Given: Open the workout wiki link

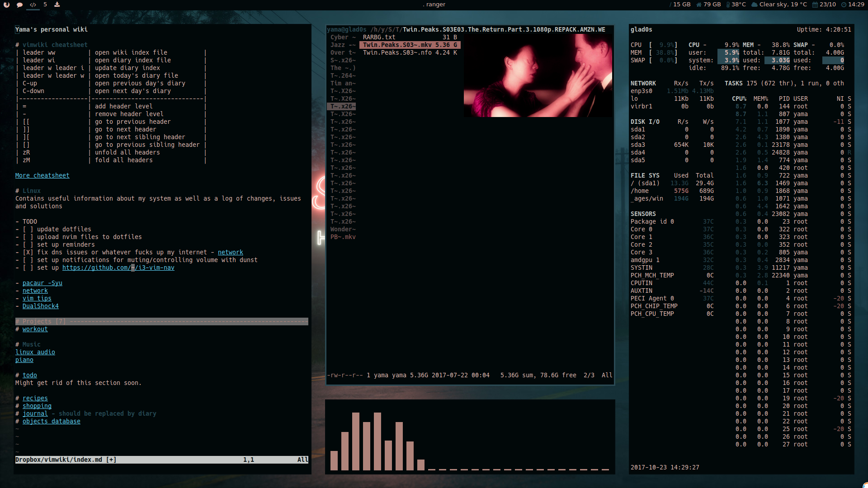Looking at the screenshot, I should click(35, 329).
